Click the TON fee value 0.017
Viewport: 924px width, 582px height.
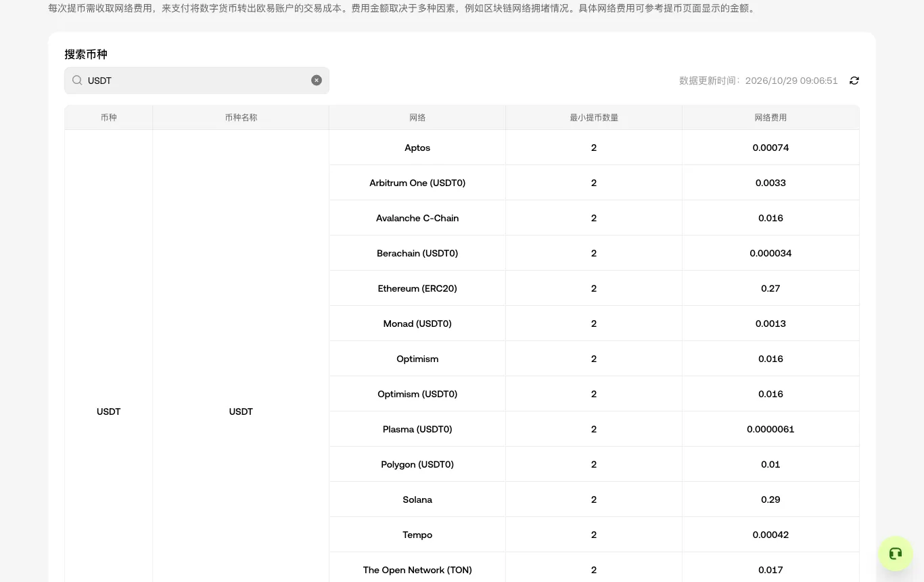770,570
